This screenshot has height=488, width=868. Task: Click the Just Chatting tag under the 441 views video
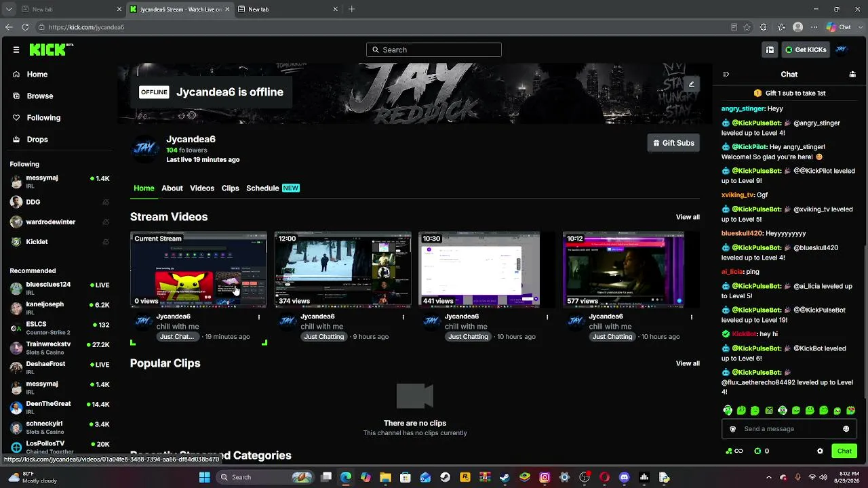(x=468, y=337)
